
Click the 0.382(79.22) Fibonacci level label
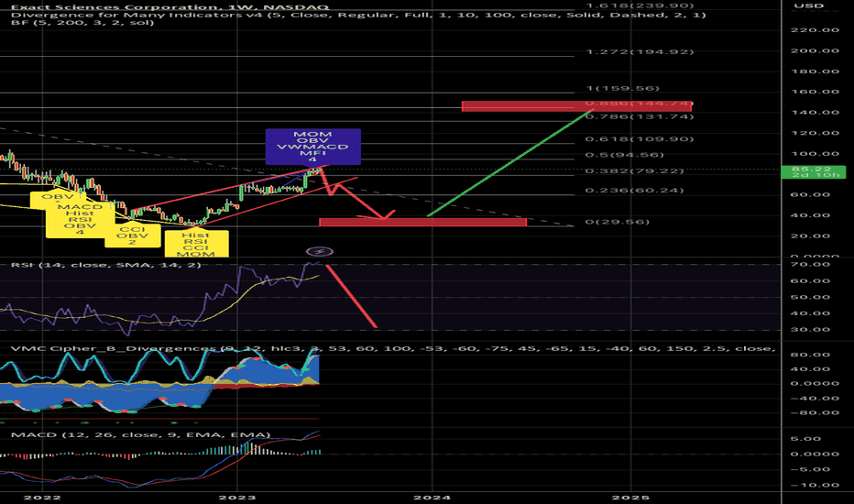click(634, 170)
